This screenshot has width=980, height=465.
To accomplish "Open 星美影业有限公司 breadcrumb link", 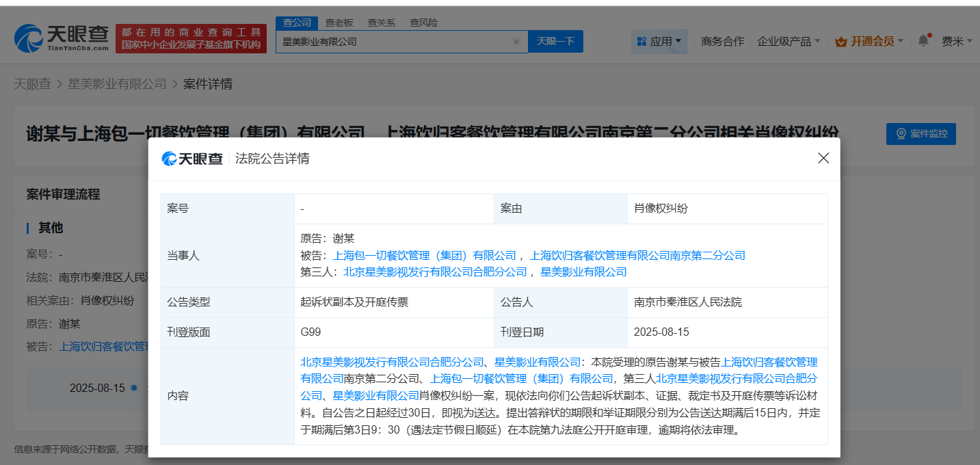I will (x=117, y=84).
